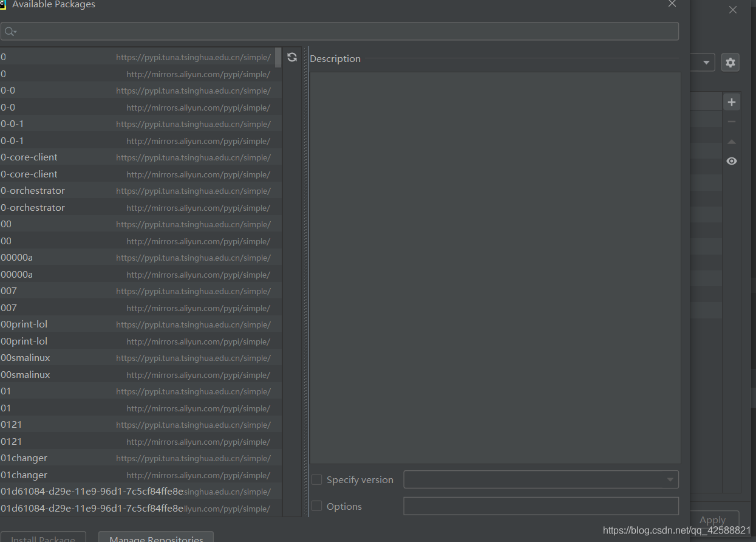This screenshot has width=756, height=542.
Task: Select package 0 from aliyun mirror
Action: [x=137, y=74]
